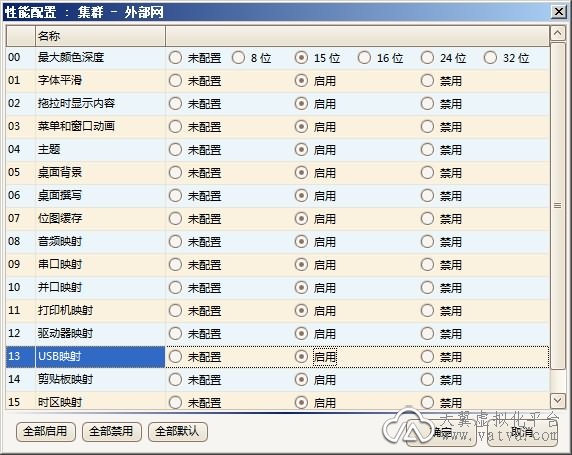Click scrollbar down arrow
This screenshot has height=455, width=572.
pyautogui.click(x=557, y=401)
